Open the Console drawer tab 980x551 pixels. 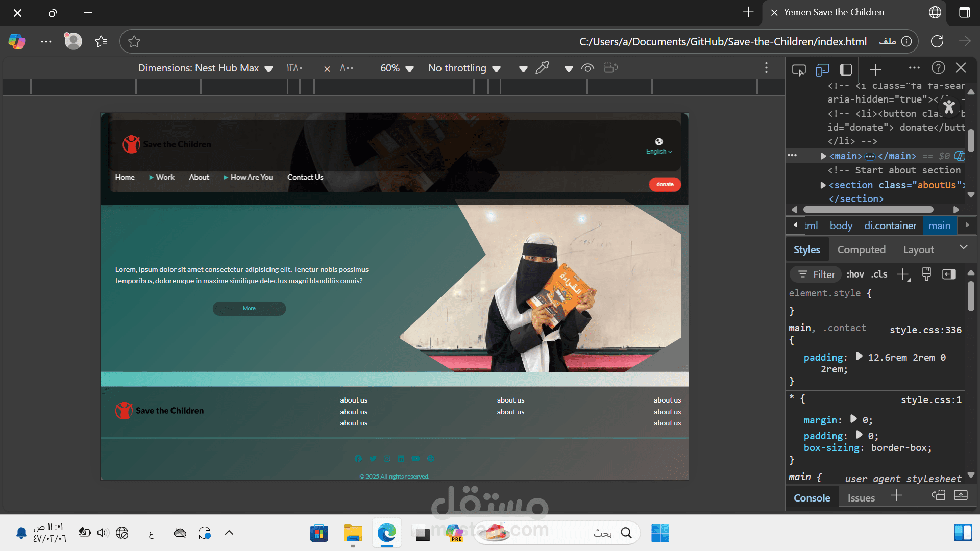[x=812, y=498]
